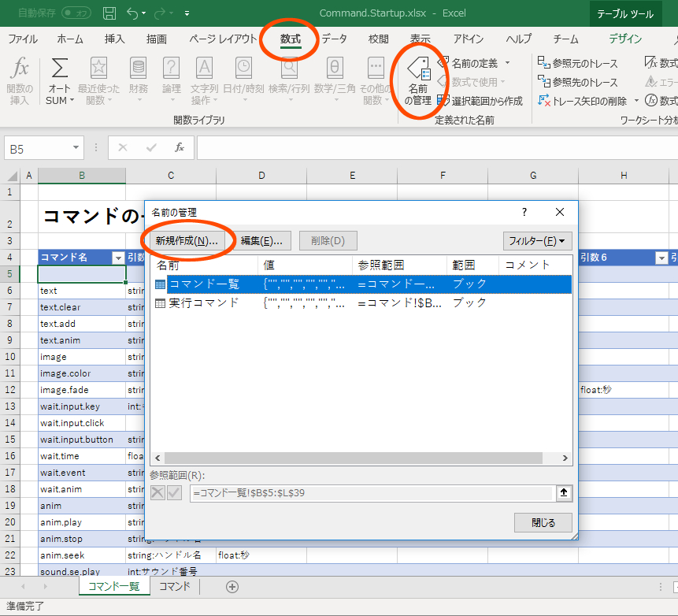678x616 pixels.
Task: Click the dialog help question mark
Action: click(524, 212)
